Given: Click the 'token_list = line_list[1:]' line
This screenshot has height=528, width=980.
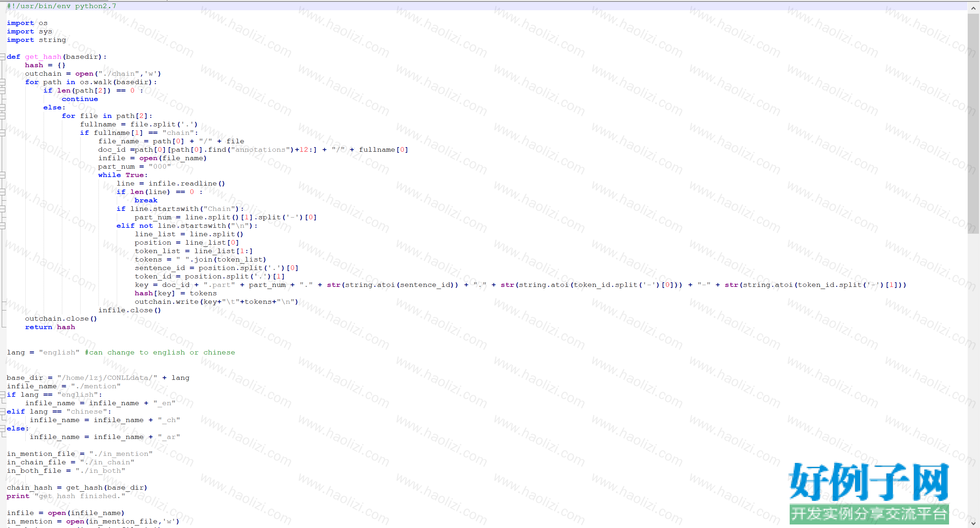Looking at the screenshot, I should [x=193, y=251].
